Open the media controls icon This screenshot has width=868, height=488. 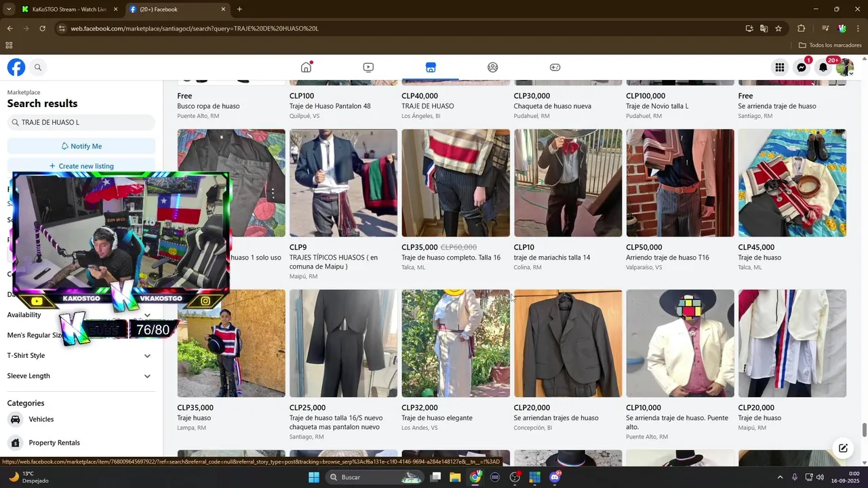(825, 28)
